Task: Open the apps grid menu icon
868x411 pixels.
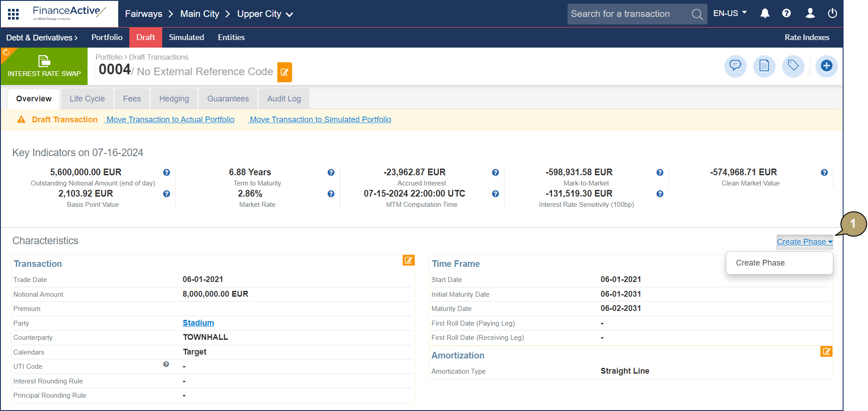Action: (x=13, y=14)
